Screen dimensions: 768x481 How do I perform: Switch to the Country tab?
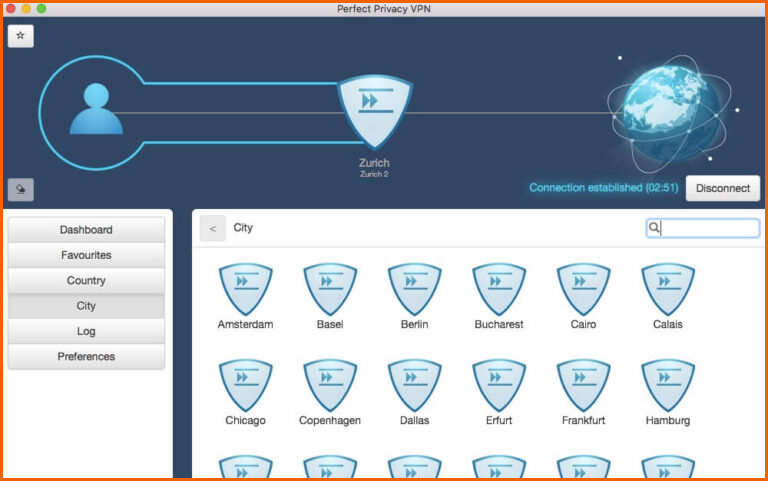click(x=86, y=281)
